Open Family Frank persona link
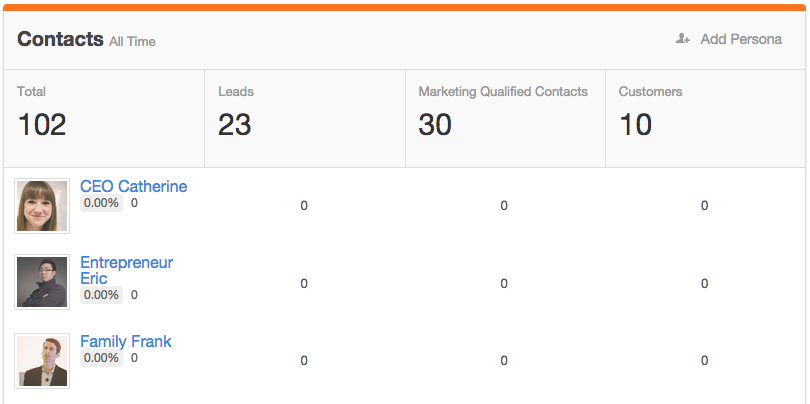The image size is (810, 404). click(x=126, y=342)
